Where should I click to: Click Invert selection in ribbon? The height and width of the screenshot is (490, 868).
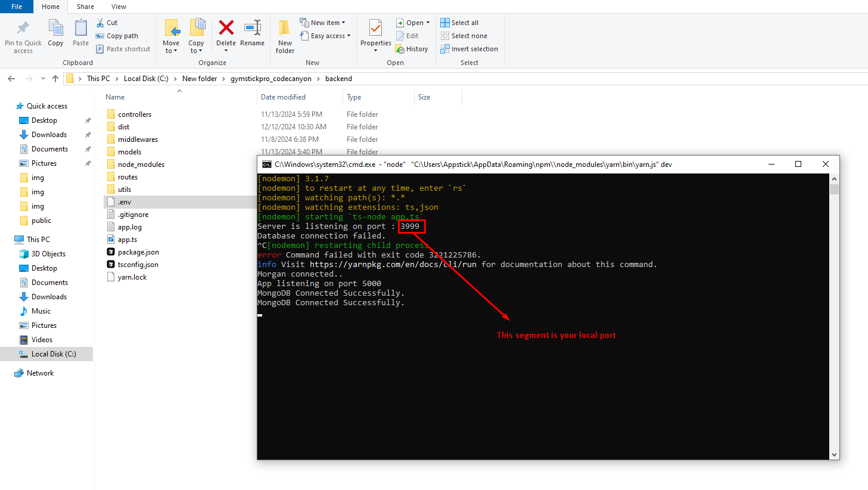coord(469,49)
